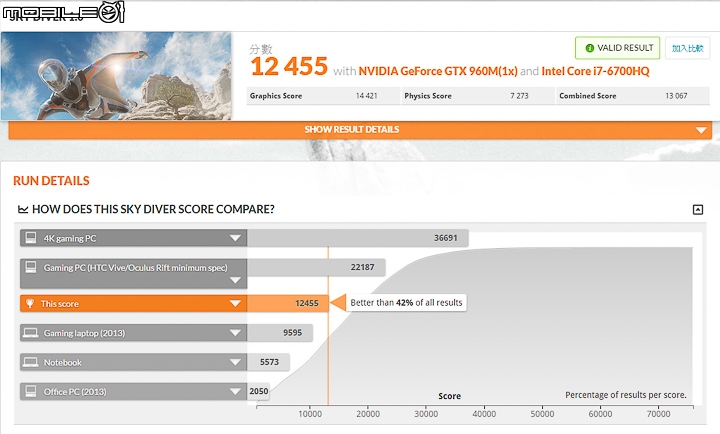This screenshot has width=720, height=434.
Task: Click the Office PC (2013) desktop icon
Action: 31,391
